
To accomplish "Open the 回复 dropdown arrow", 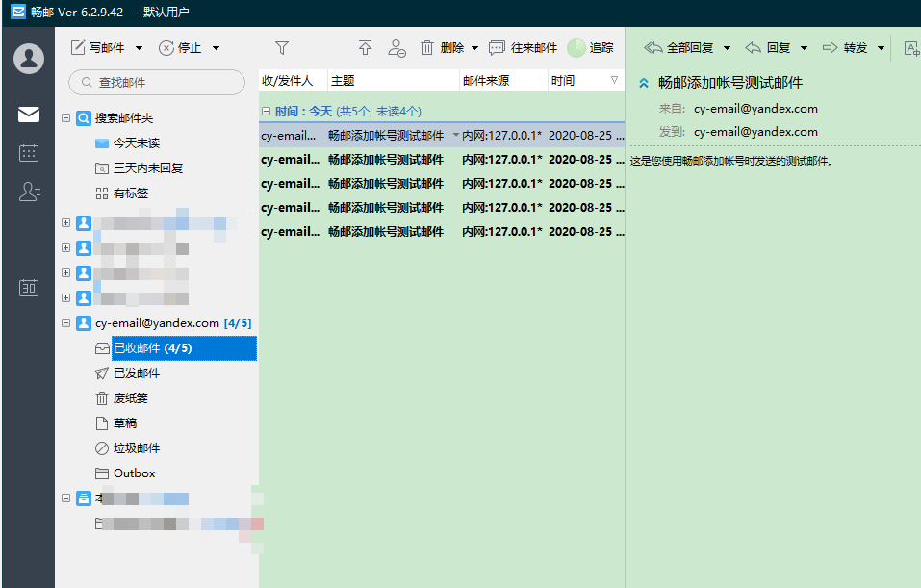I will click(x=805, y=48).
